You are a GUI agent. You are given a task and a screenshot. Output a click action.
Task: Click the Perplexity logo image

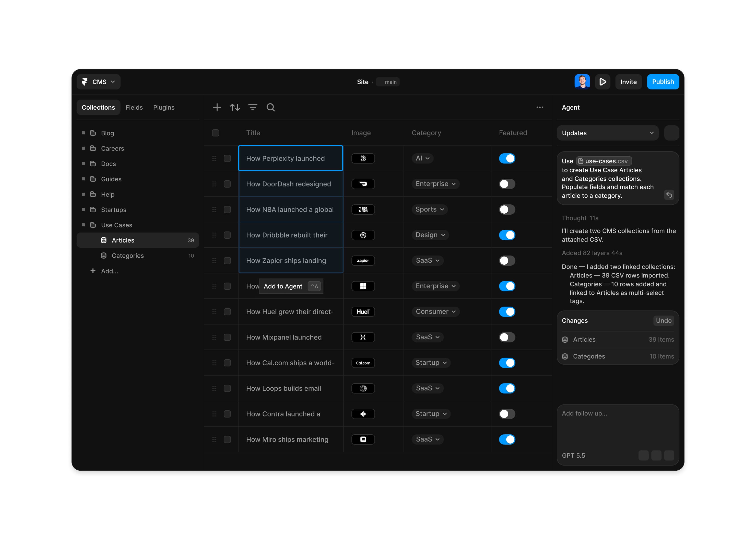[363, 158]
